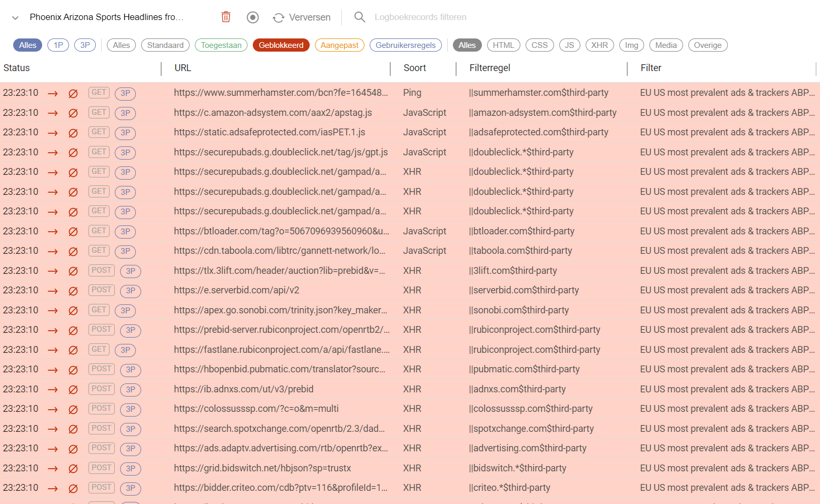
Task: Toggle the blue Alles pill beside 1P
Action: pyautogui.click(x=28, y=45)
